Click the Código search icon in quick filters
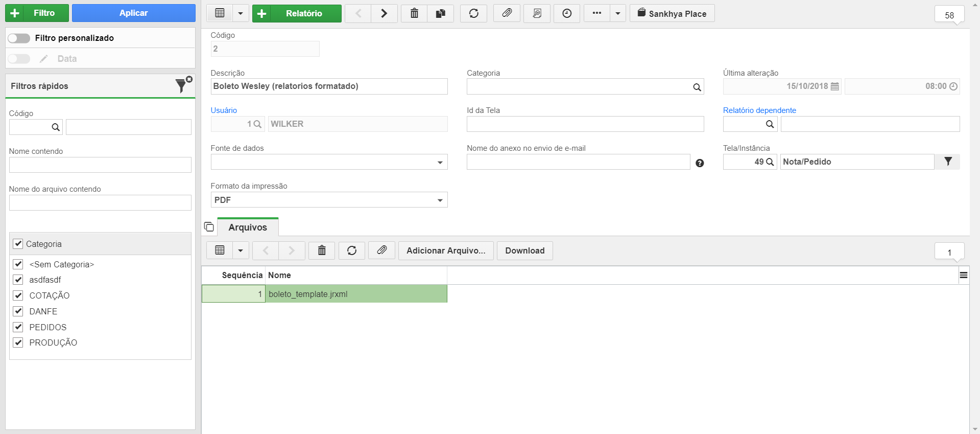 click(x=56, y=127)
